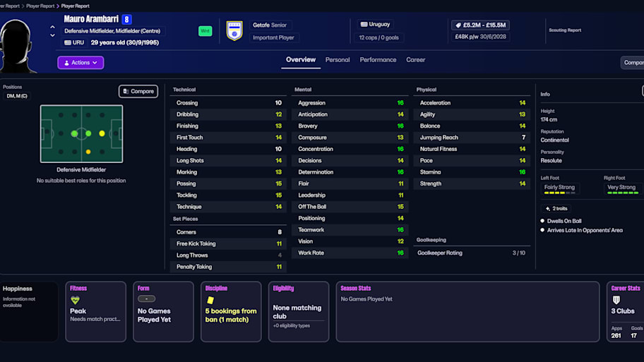This screenshot has width=644, height=362.
Task: Open the Actions dropdown menu
Action: (x=80, y=63)
